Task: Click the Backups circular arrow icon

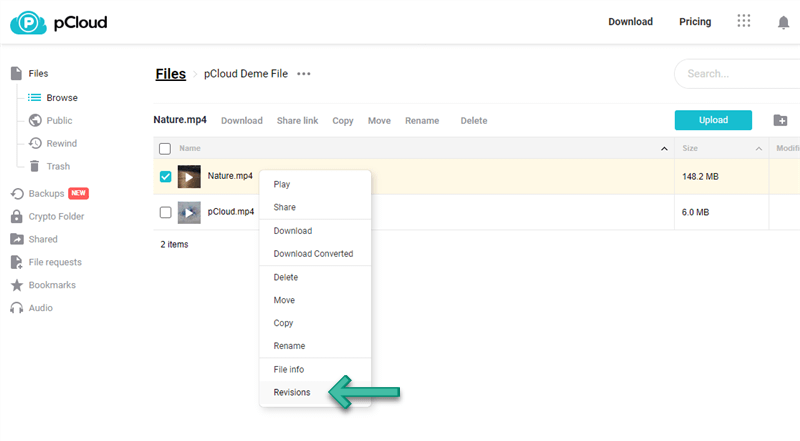Action: point(17,193)
